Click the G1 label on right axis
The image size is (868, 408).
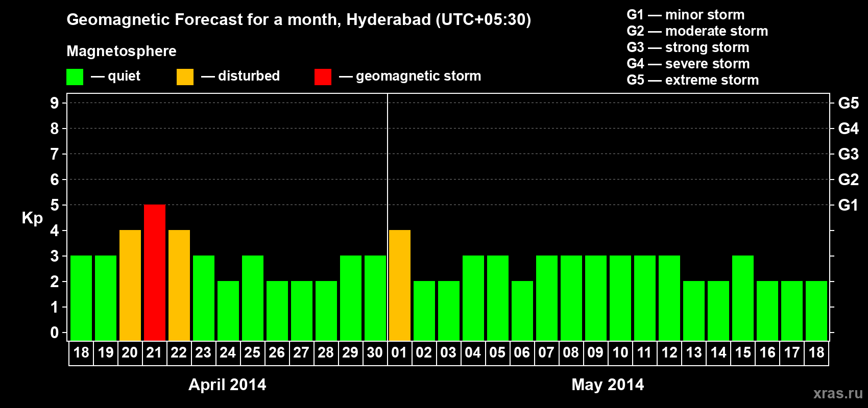tap(848, 205)
